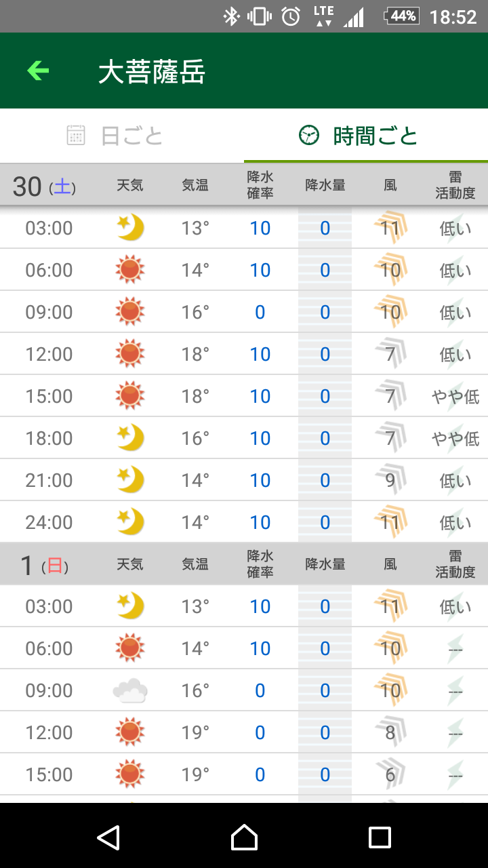Tap sun icon for Saturday 12:00
This screenshot has height=868, width=488.
click(130, 354)
